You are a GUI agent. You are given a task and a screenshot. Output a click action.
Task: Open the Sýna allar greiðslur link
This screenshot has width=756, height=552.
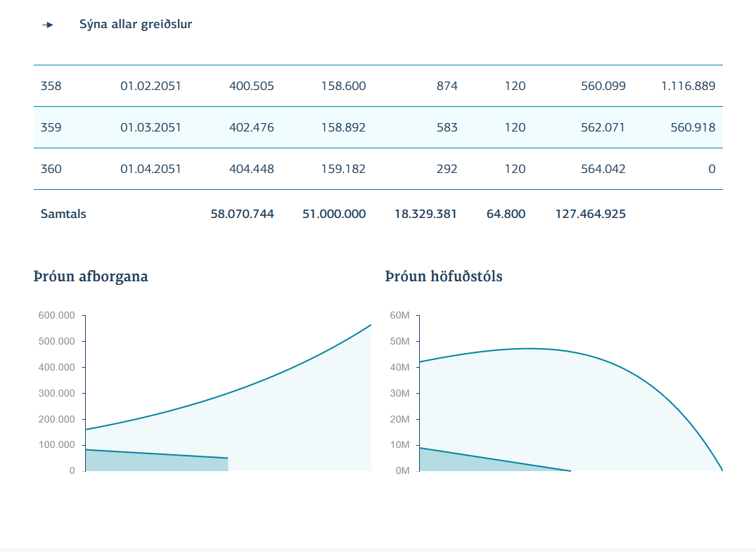[x=135, y=25]
